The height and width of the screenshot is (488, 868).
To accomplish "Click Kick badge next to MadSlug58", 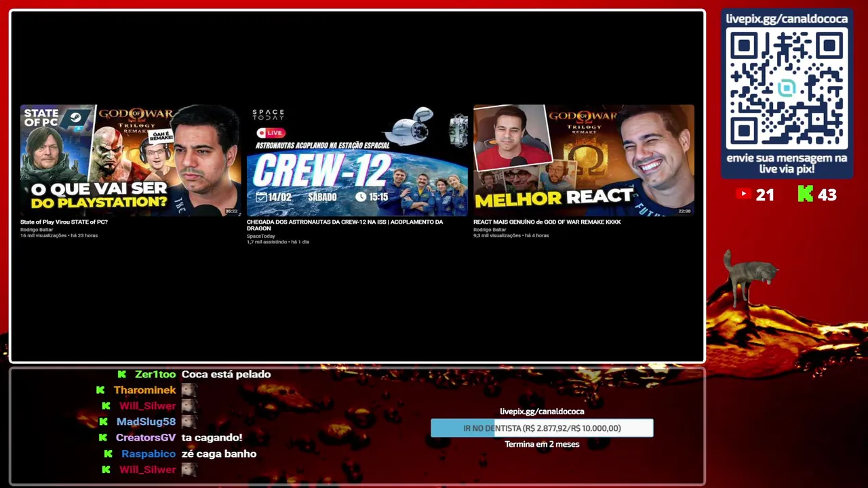I will (103, 422).
